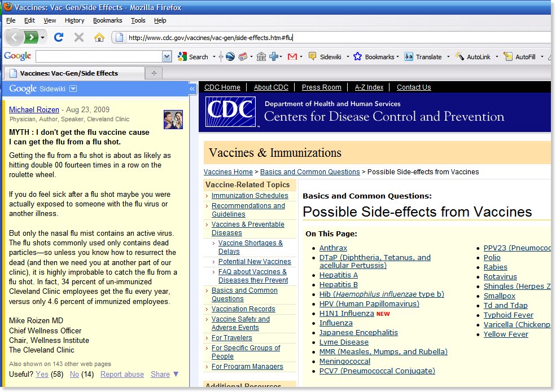The height and width of the screenshot is (392, 556).
Task: Open the Potential New Vaccines link
Action: 255,262
